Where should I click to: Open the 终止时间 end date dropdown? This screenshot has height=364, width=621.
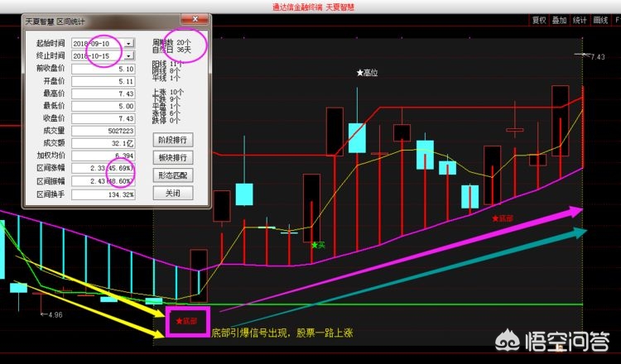(x=129, y=55)
